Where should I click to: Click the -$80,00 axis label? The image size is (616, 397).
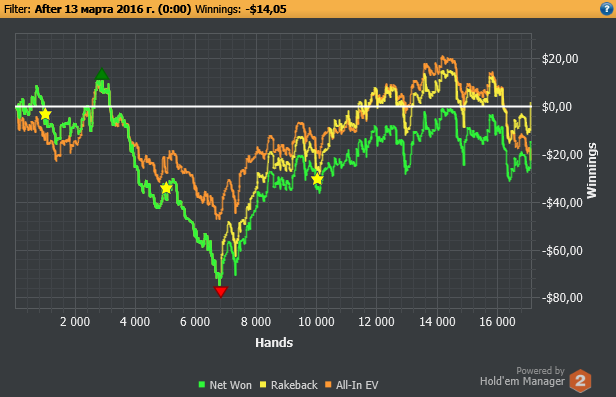pos(562,298)
